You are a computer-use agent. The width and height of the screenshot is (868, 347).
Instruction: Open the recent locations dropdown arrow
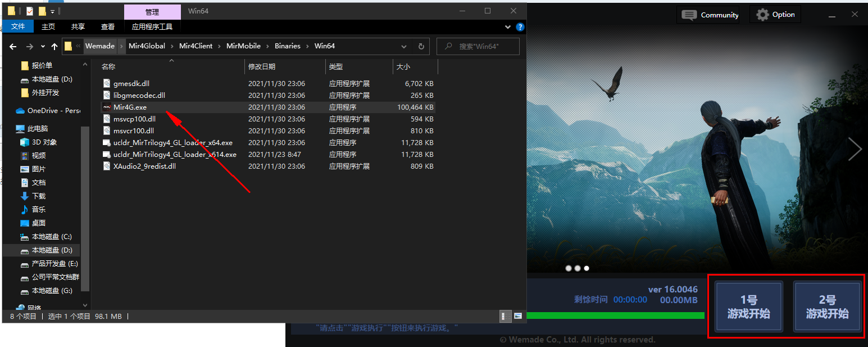tap(43, 47)
